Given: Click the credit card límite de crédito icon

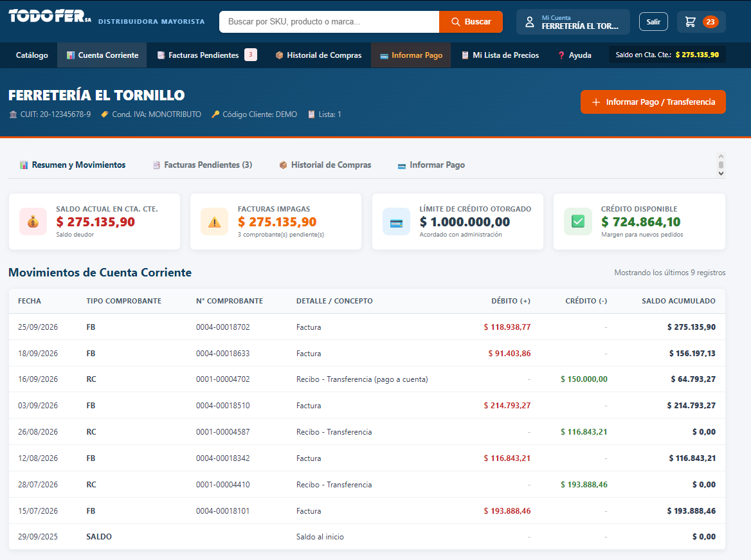Looking at the screenshot, I should [396, 222].
